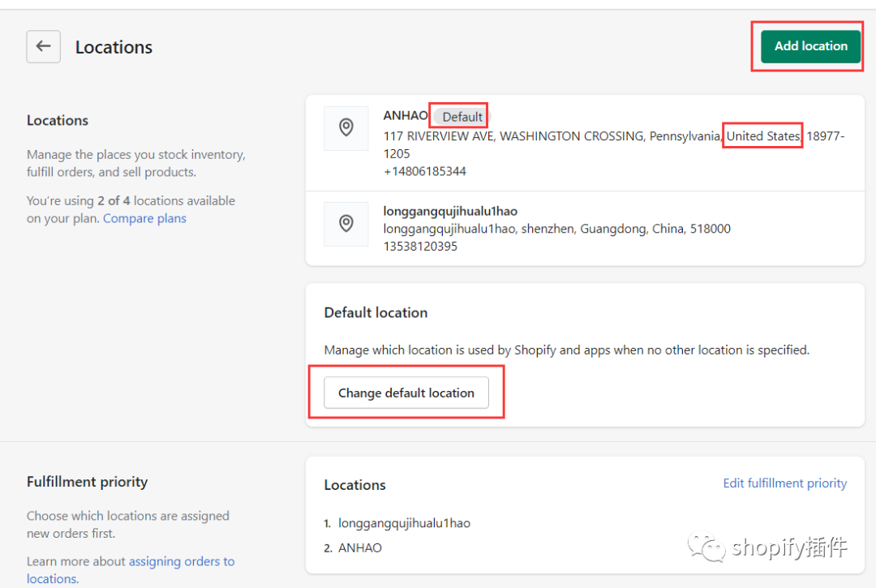Open the ANHAO location marked Default
The width and height of the screenshot is (876, 588).
click(x=406, y=116)
